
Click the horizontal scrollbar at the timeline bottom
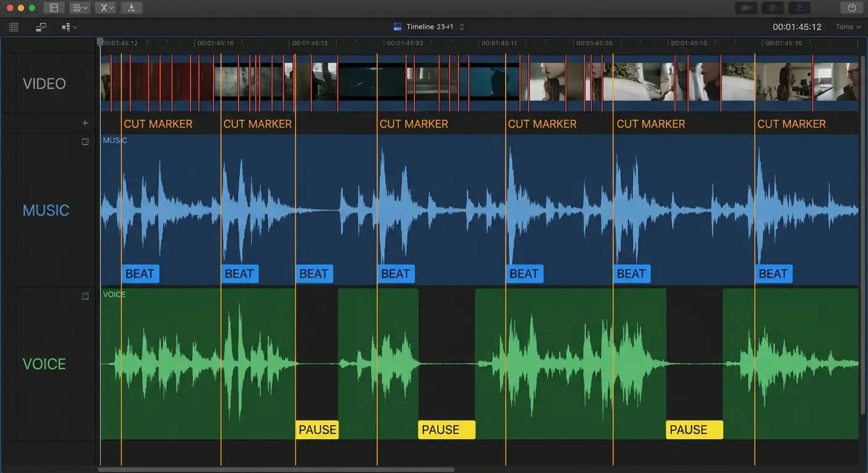tap(276, 469)
